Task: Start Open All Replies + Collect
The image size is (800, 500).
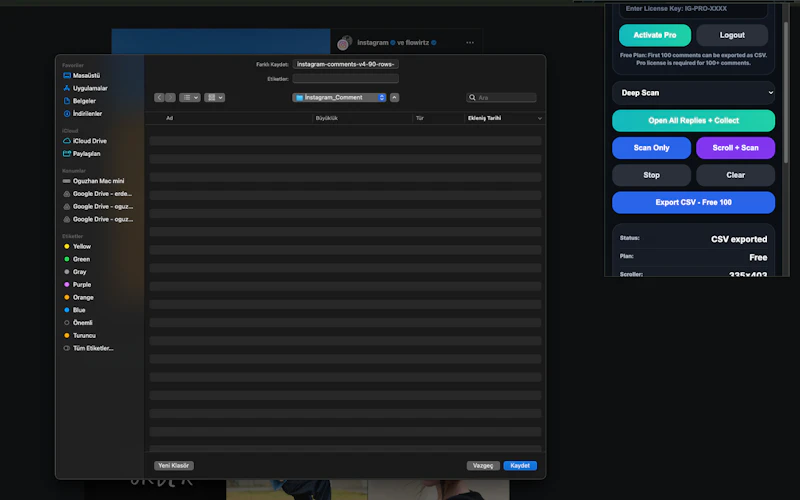Action: [x=693, y=120]
